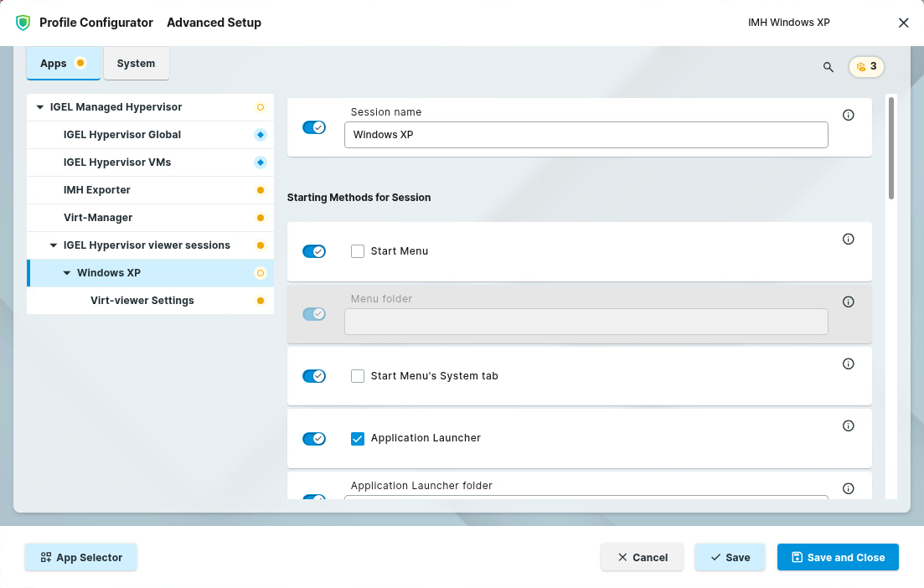Click info icon next to Session name
This screenshot has width=924, height=588.
[848, 116]
